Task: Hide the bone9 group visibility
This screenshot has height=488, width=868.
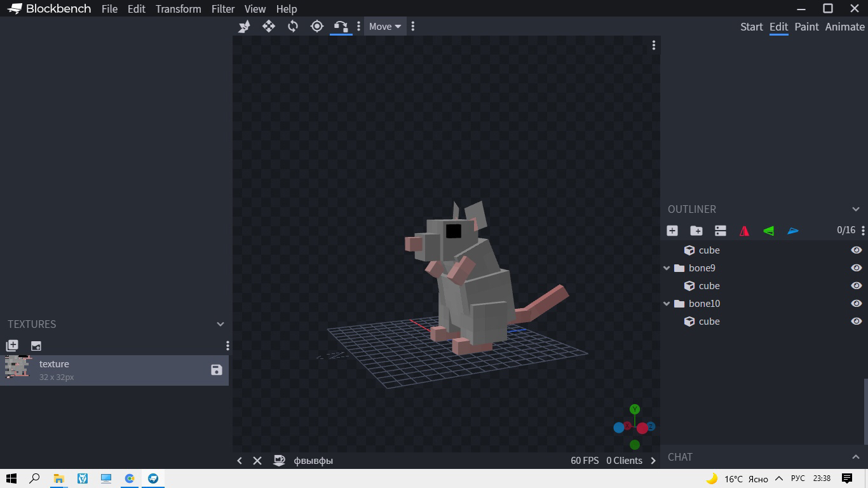Action: click(856, 268)
